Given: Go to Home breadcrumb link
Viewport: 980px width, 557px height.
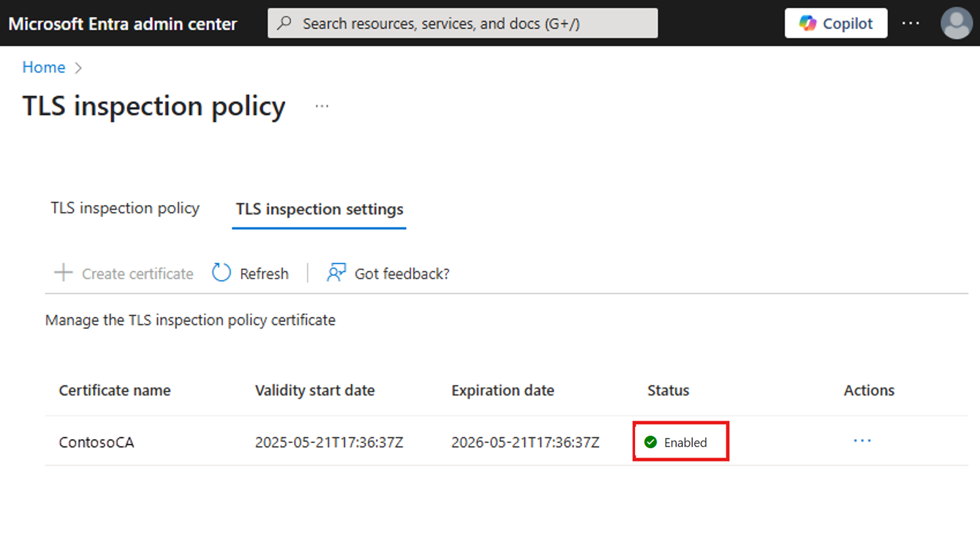Looking at the screenshot, I should 44,67.
